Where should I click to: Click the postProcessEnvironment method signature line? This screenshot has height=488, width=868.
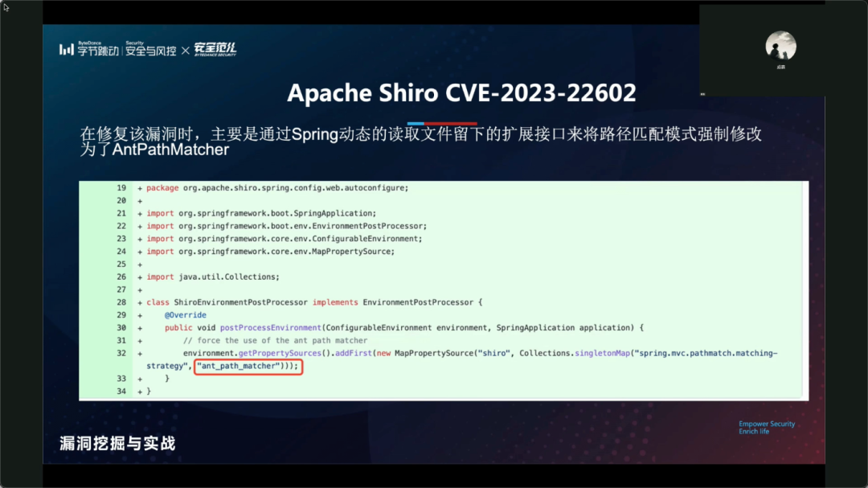click(x=404, y=328)
